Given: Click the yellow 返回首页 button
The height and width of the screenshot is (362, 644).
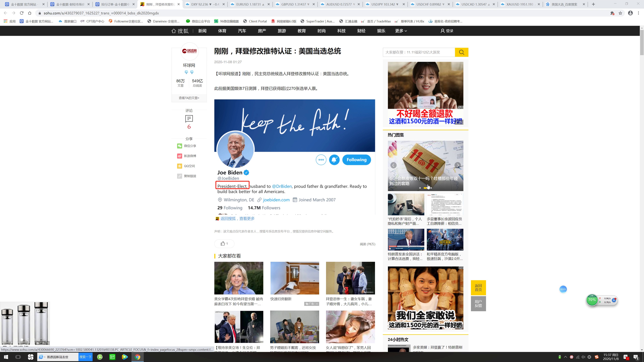Looking at the screenshot, I should coord(478,288).
